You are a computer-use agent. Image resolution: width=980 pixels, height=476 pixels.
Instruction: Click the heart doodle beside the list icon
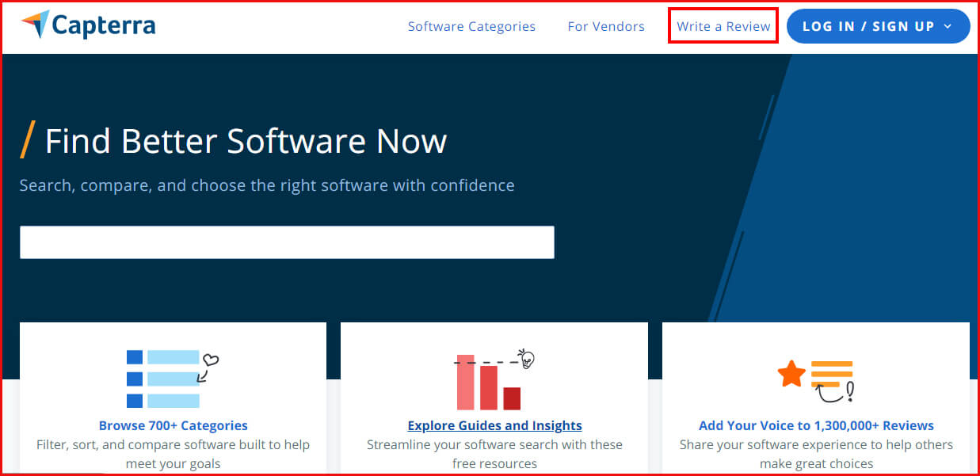pos(210,360)
